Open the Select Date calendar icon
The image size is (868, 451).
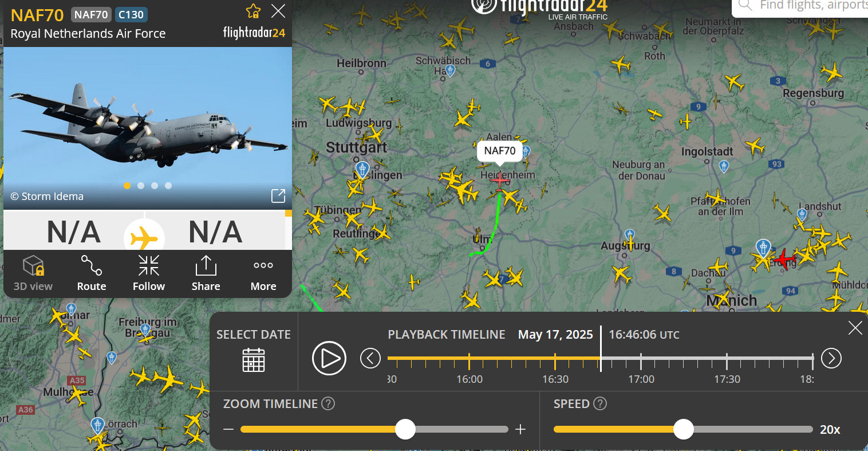point(254,360)
